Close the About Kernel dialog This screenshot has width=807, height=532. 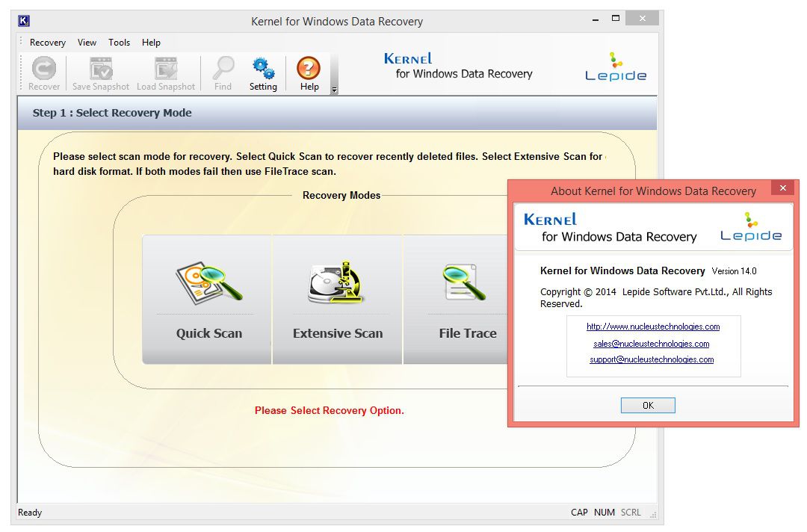tap(783, 188)
